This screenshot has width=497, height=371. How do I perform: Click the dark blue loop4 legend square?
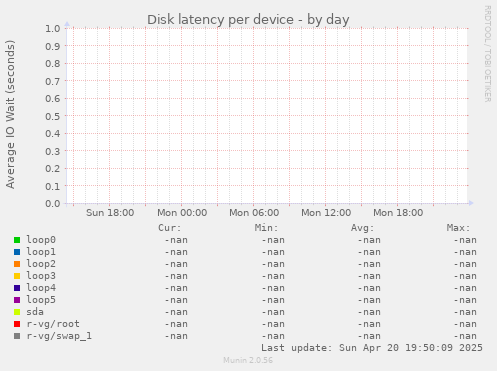(x=17, y=288)
